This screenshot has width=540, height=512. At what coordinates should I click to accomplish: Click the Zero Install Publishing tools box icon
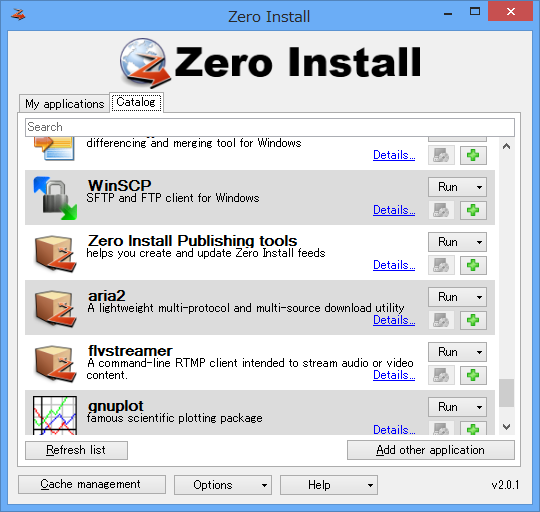click(x=55, y=253)
